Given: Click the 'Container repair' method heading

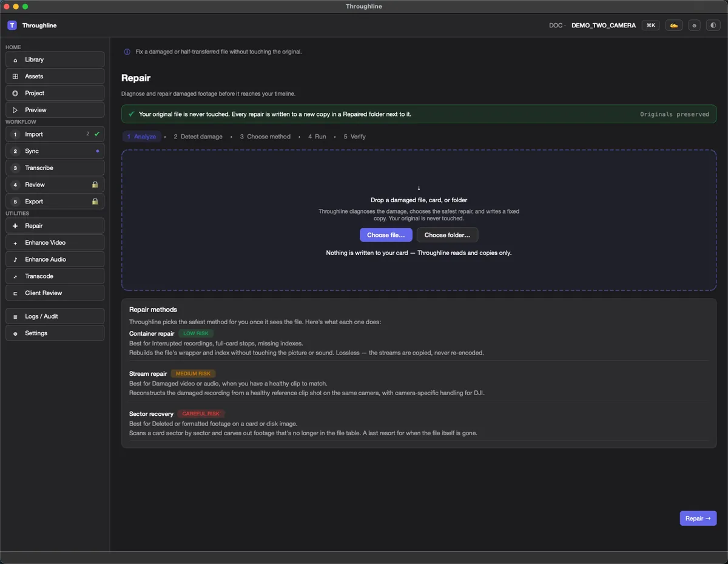Looking at the screenshot, I should coord(152,333).
